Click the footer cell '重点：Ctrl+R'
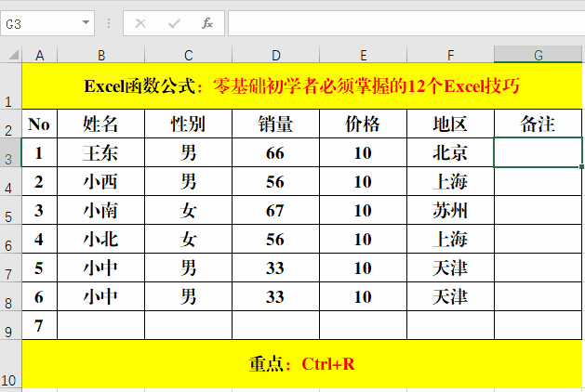 pyautogui.click(x=302, y=364)
